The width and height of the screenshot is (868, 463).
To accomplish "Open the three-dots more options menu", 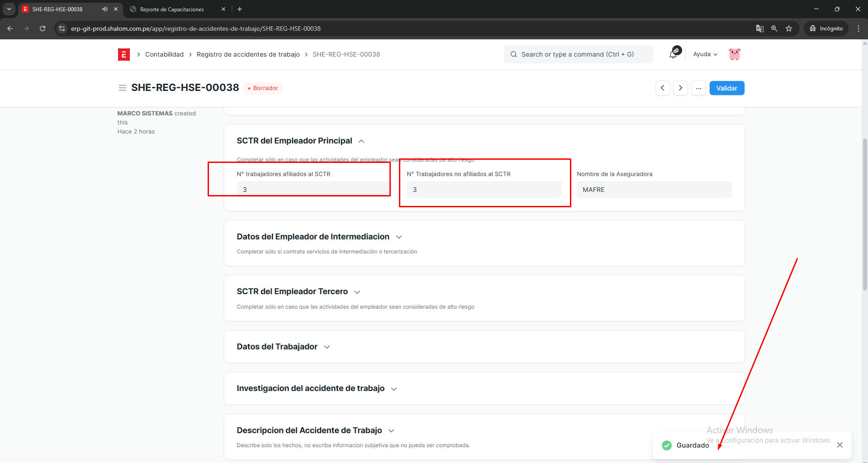I will (698, 88).
